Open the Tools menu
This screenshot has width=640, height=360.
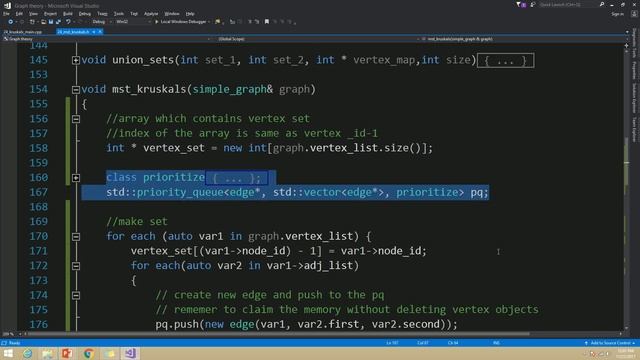tap(118, 13)
